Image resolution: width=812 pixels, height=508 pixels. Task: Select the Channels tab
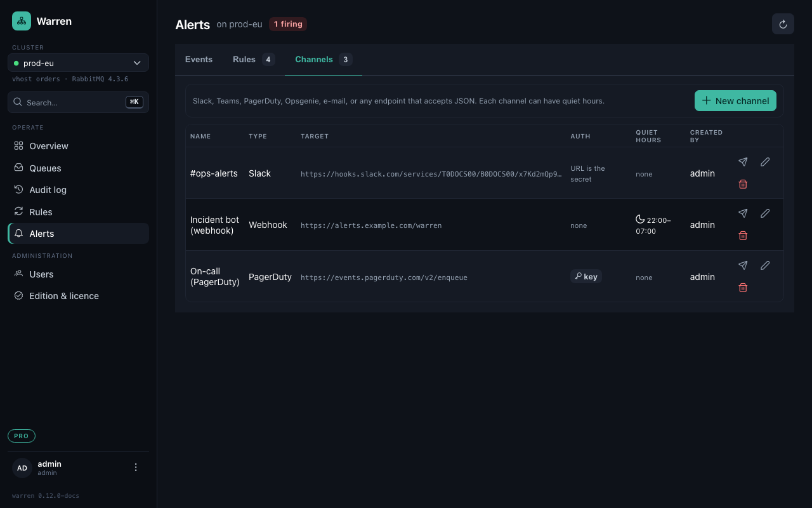pyautogui.click(x=324, y=60)
